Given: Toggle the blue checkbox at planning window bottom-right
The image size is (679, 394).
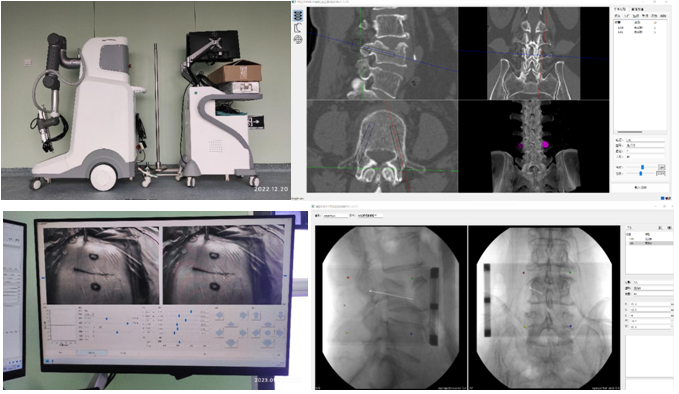Looking at the screenshot, I should click(x=663, y=198).
